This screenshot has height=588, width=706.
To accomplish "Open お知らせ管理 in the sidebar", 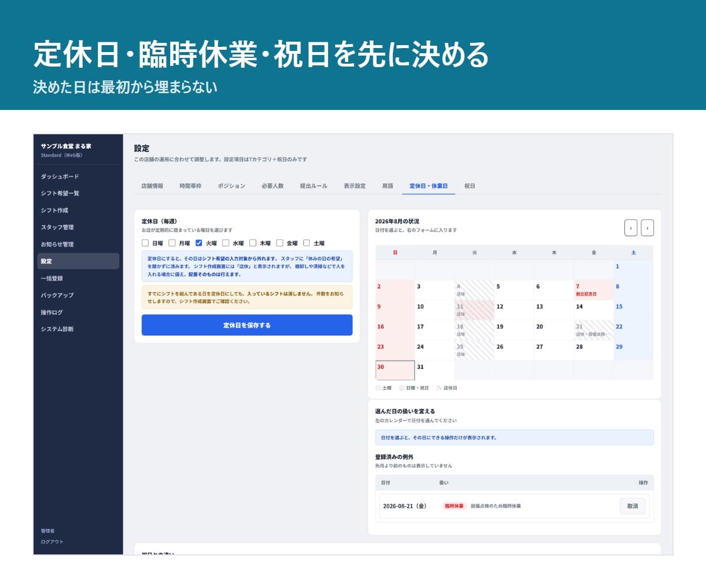I will tap(78, 244).
